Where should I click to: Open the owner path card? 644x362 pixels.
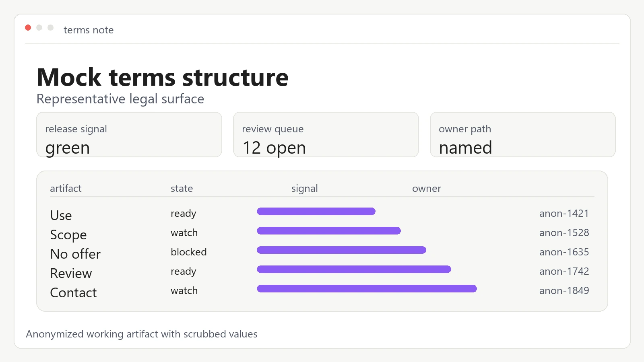pyautogui.click(x=523, y=134)
